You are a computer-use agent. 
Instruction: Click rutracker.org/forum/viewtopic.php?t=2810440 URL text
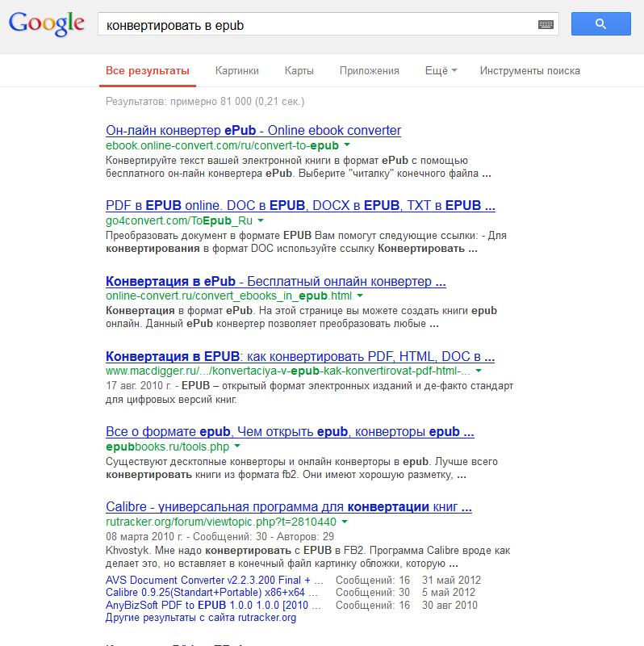click(x=221, y=522)
